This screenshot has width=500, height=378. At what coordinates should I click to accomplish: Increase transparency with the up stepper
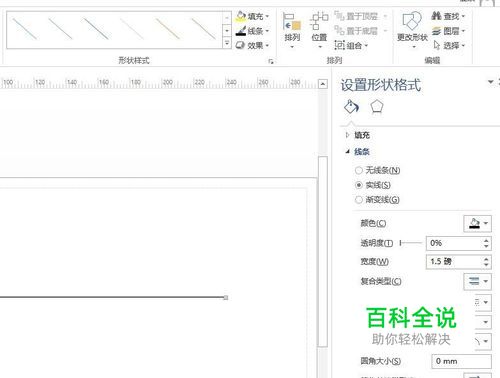486,240
